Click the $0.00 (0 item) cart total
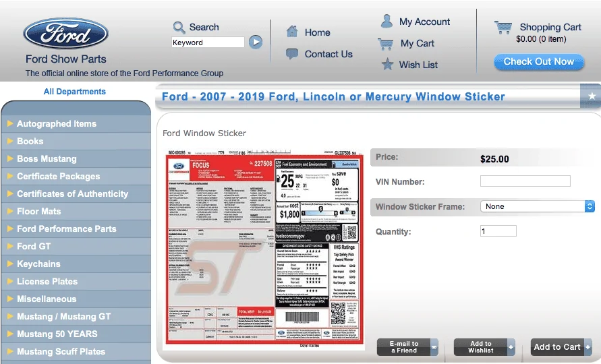 [541, 39]
